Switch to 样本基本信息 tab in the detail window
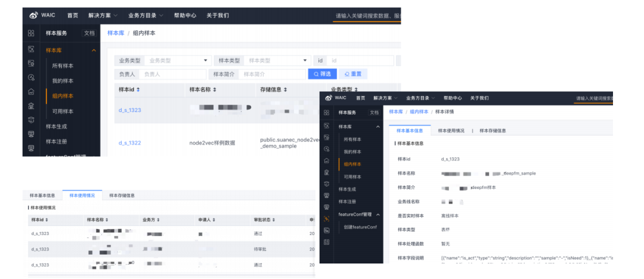Viewport: 644px width, 279px height. click(410, 131)
